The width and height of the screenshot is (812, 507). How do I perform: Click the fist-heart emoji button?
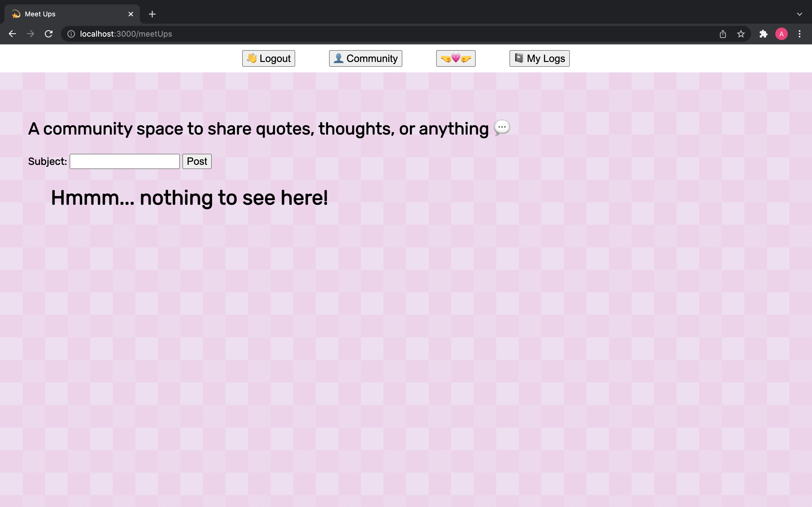point(455,58)
